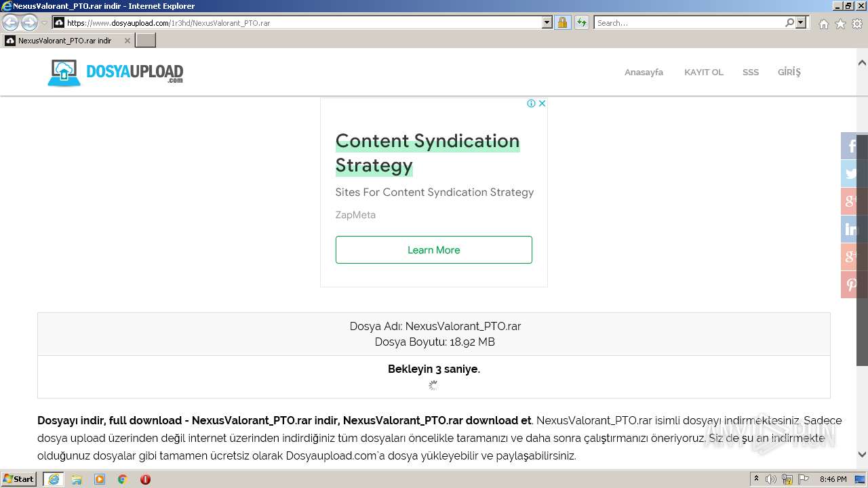Open the Chrome taskbar icon
The image size is (868, 488).
(x=123, y=479)
